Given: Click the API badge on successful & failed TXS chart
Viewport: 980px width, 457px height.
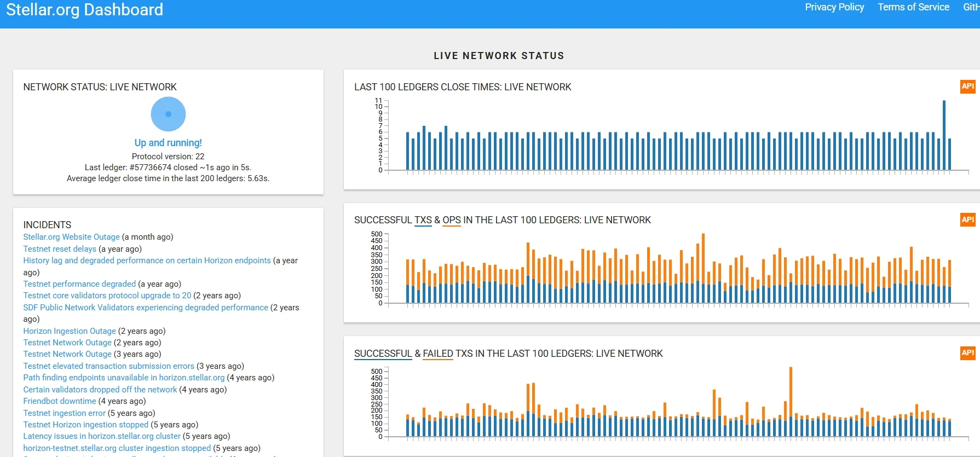Looking at the screenshot, I should 968,353.
